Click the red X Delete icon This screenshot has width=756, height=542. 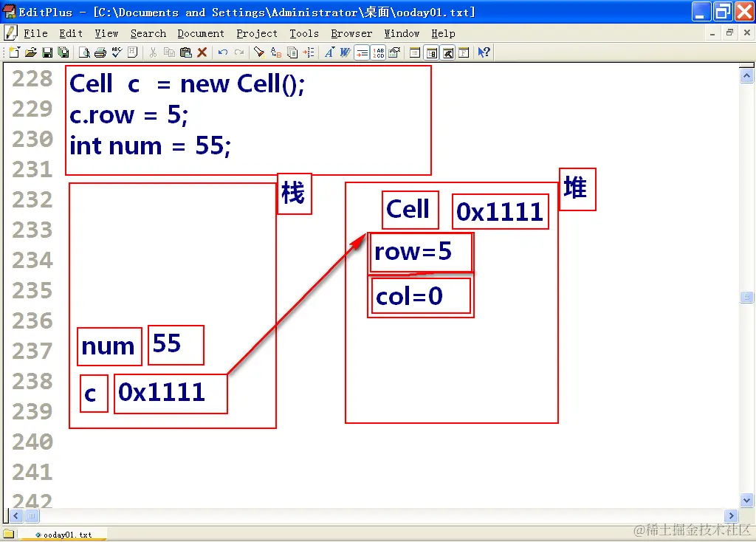(x=202, y=52)
